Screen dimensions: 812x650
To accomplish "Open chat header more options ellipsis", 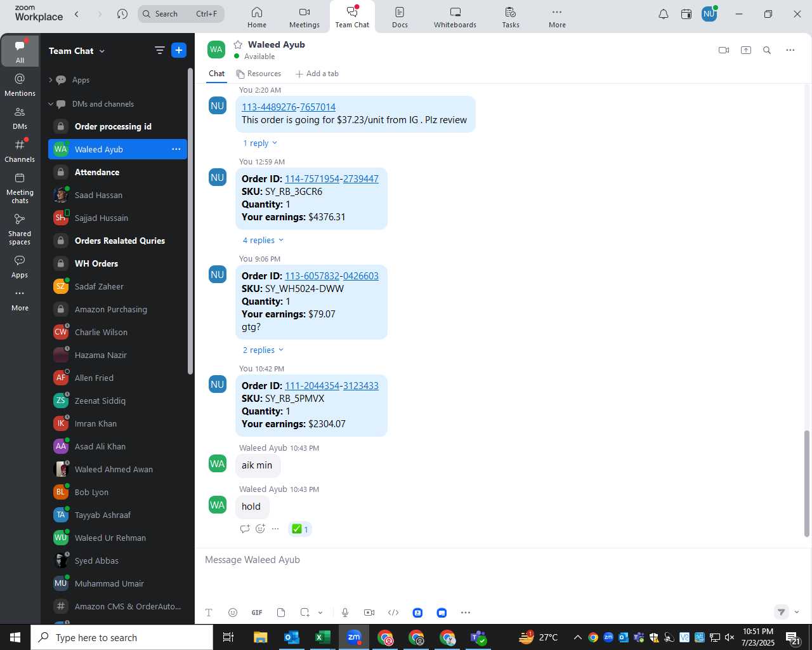I will coord(790,50).
